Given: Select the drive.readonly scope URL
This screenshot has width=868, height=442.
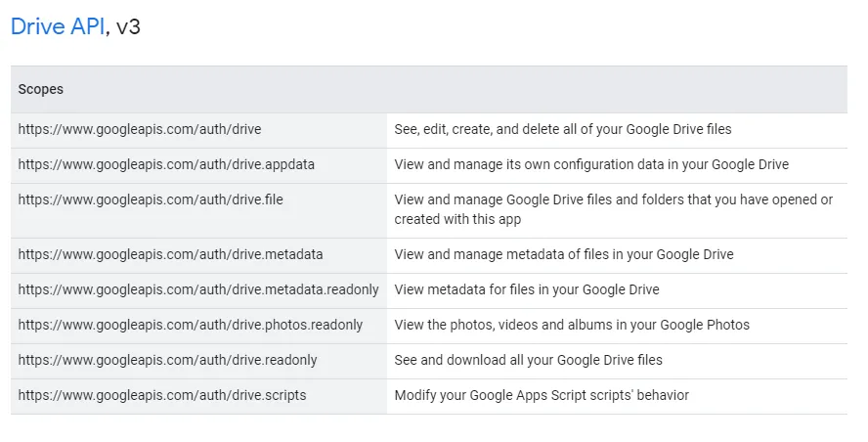Looking at the screenshot, I should (x=168, y=360).
